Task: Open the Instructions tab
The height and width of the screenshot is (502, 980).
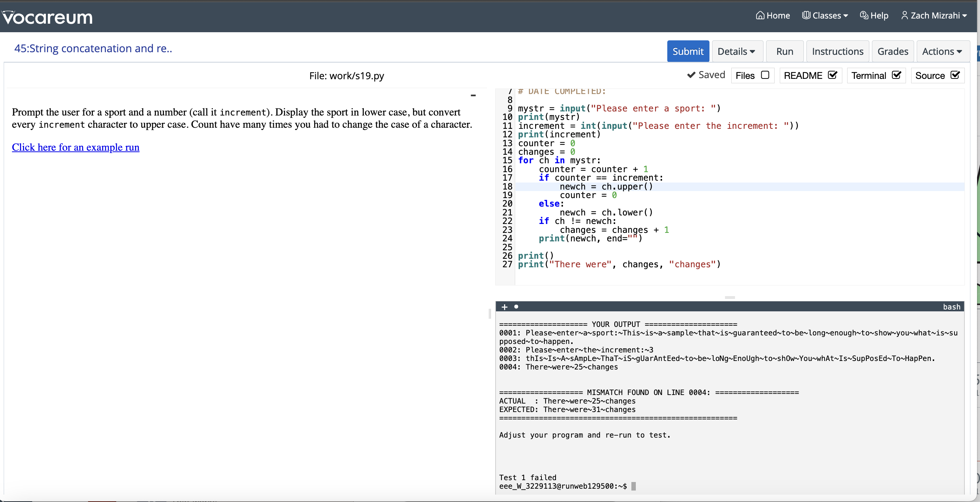Action: tap(838, 51)
